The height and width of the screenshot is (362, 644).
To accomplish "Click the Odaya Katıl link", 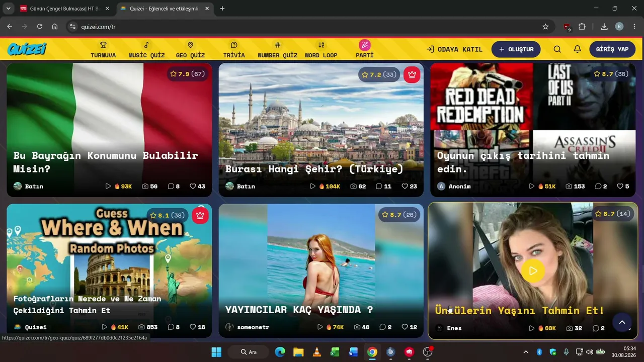I will [x=454, y=49].
